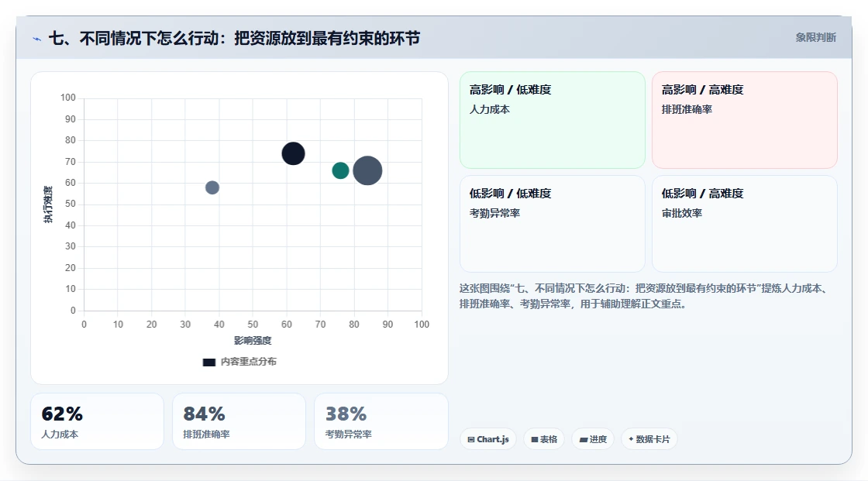
Task: Click the slide title 七、不同情况下怎么行动
Action: (234, 38)
